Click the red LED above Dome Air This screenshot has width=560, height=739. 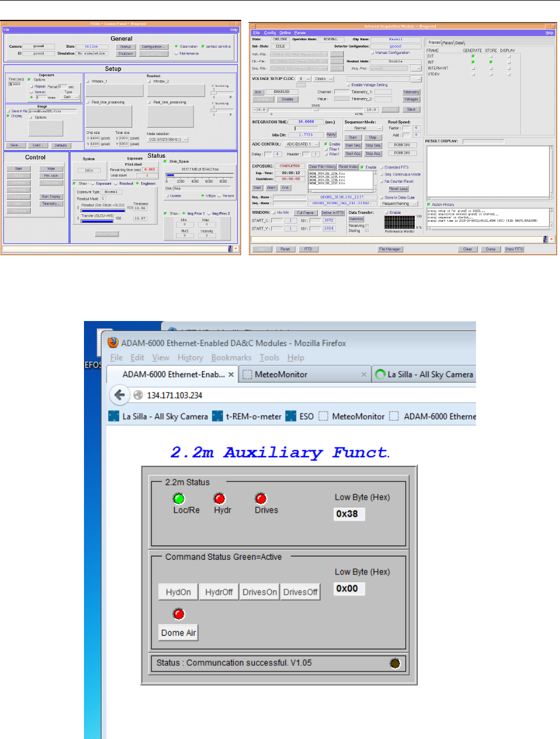pyautogui.click(x=179, y=614)
